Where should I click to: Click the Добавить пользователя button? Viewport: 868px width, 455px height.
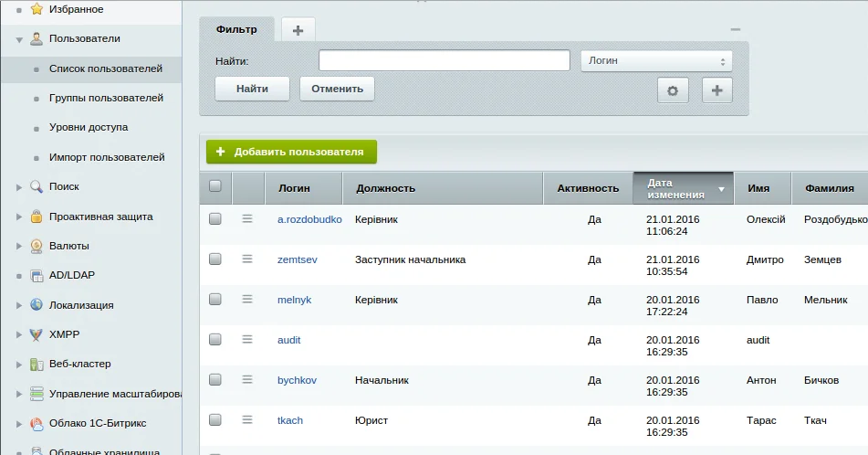click(291, 152)
